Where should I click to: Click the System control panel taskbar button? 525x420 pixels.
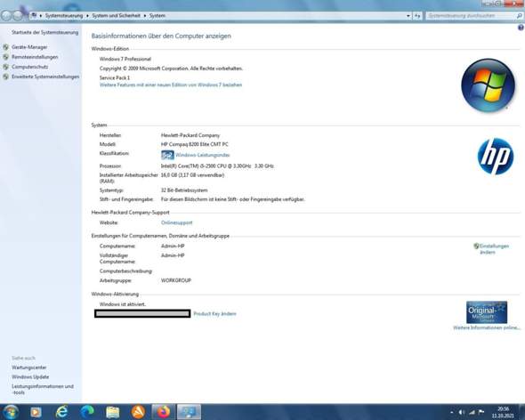(x=189, y=412)
